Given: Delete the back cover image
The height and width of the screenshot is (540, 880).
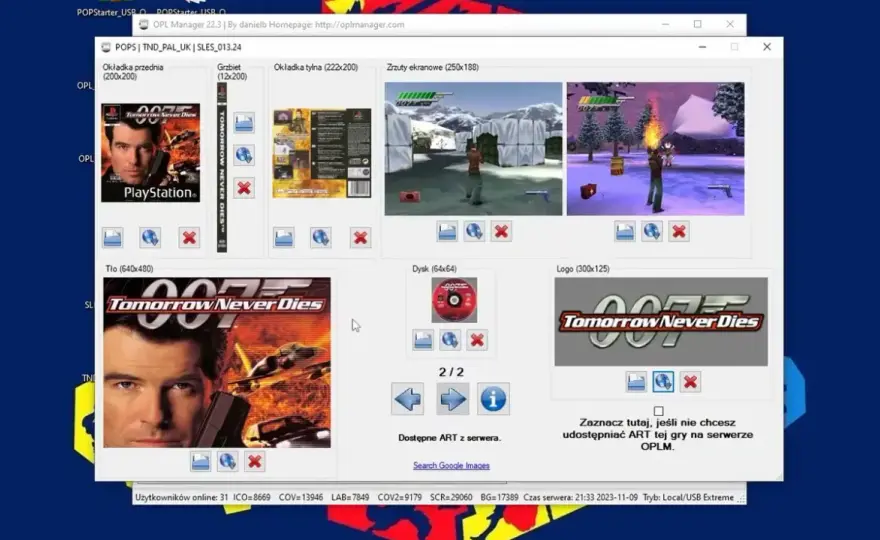Looking at the screenshot, I should (x=360, y=237).
